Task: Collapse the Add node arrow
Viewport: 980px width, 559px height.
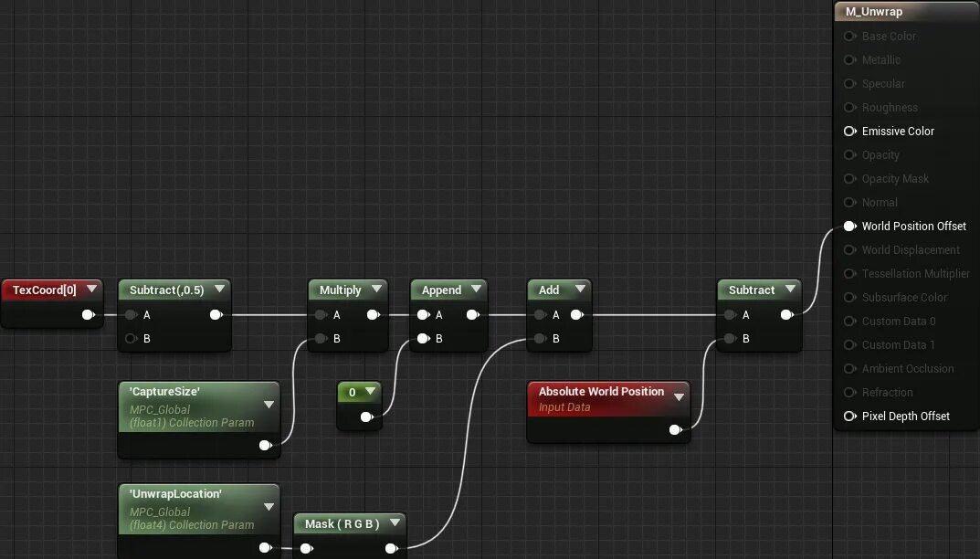Action: (580, 289)
